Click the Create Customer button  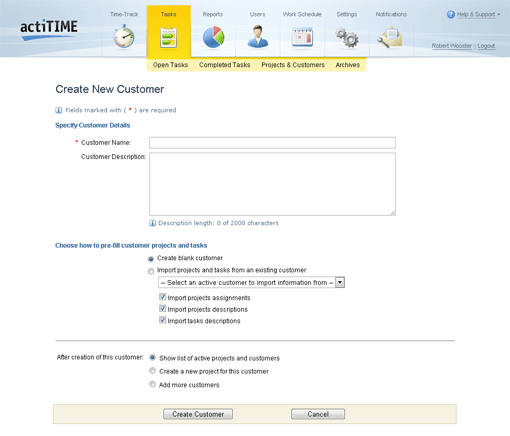click(x=198, y=414)
